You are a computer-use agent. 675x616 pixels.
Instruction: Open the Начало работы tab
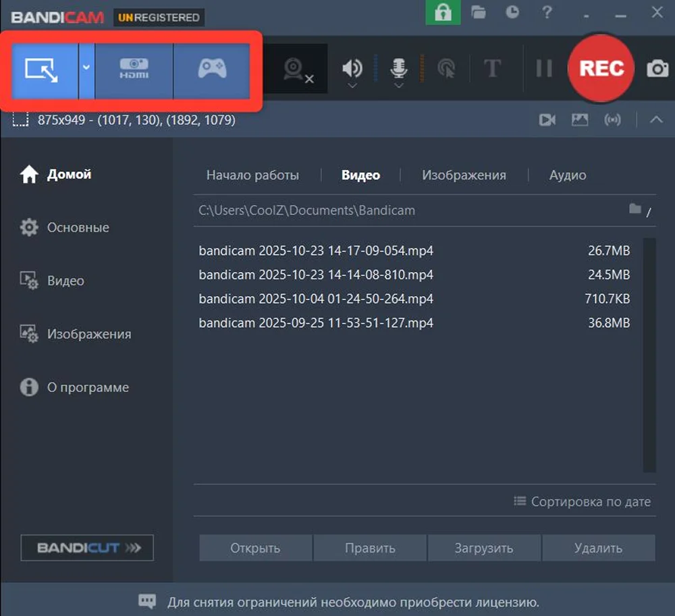click(252, 175)
